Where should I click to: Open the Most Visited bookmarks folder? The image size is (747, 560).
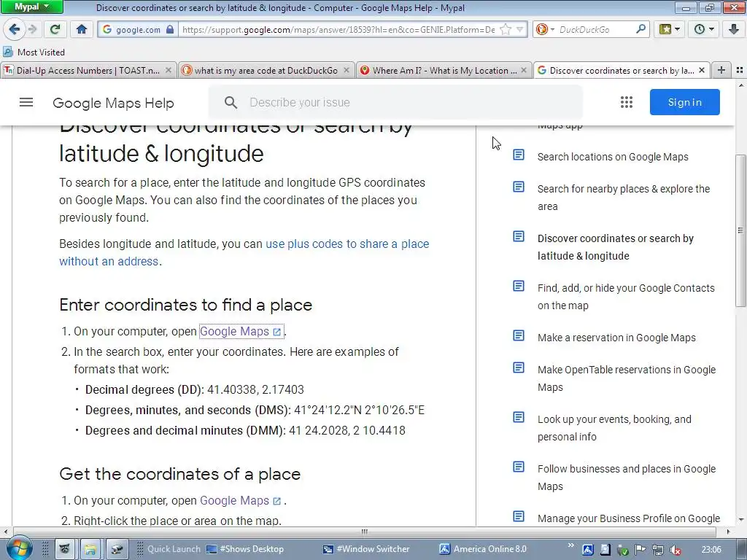click(34, 52)
